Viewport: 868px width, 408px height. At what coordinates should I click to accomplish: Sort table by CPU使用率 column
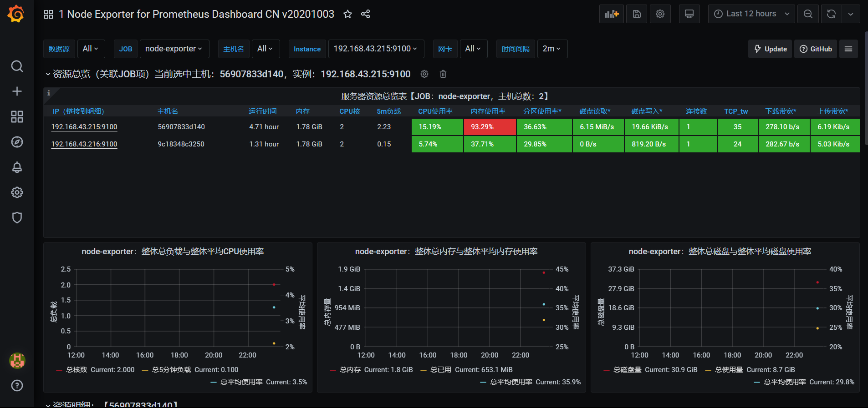point(435,111)
